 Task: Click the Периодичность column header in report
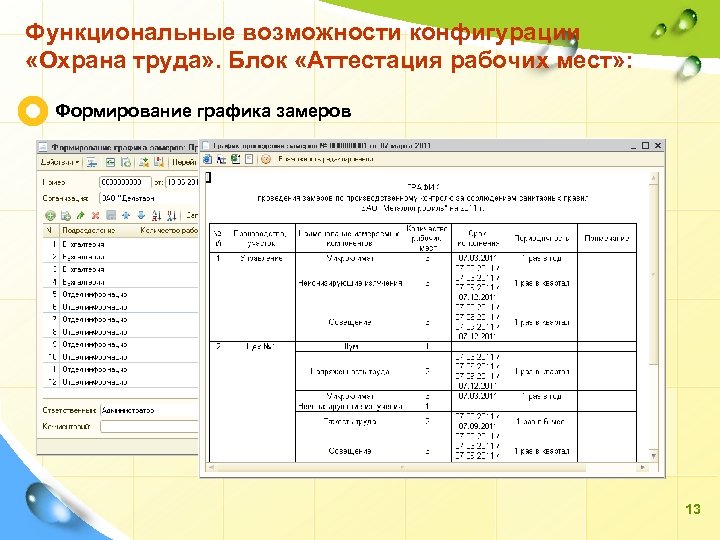[x=542, y=238]
